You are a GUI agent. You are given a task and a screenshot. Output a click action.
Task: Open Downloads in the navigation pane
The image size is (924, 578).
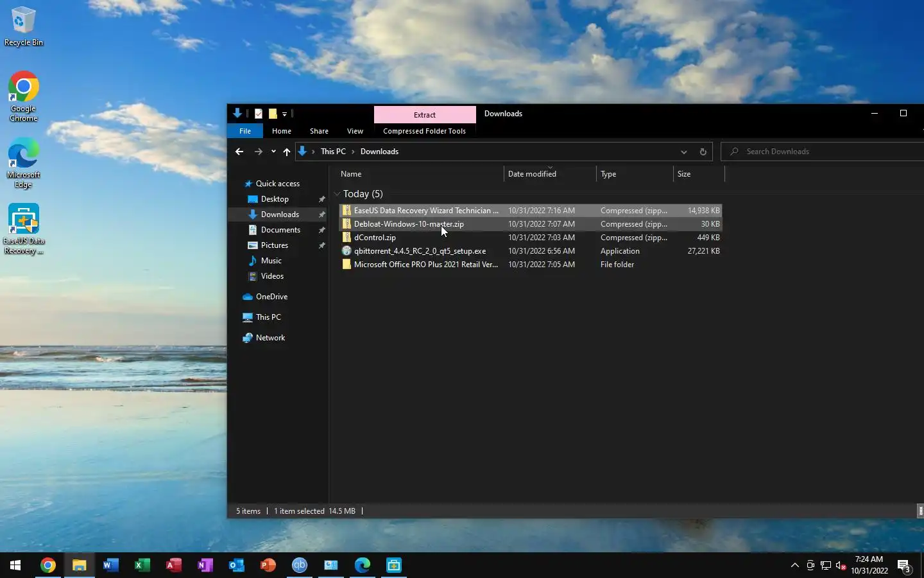pyautogui.click(x=280, y=215)
